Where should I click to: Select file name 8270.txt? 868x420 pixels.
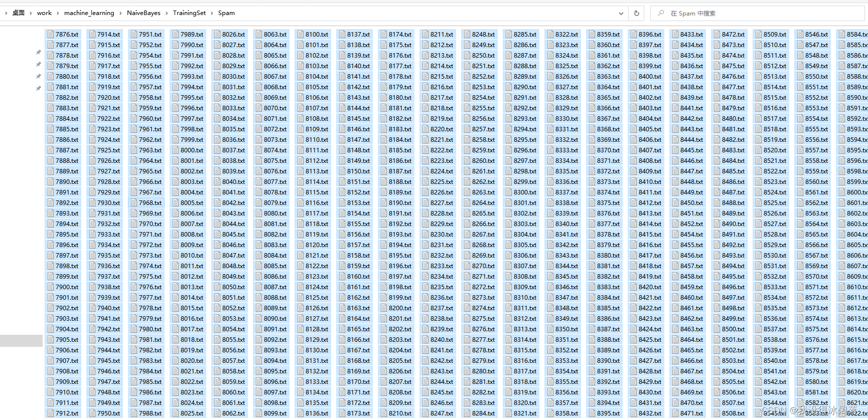pyautogui.click(x=484, y=266)
